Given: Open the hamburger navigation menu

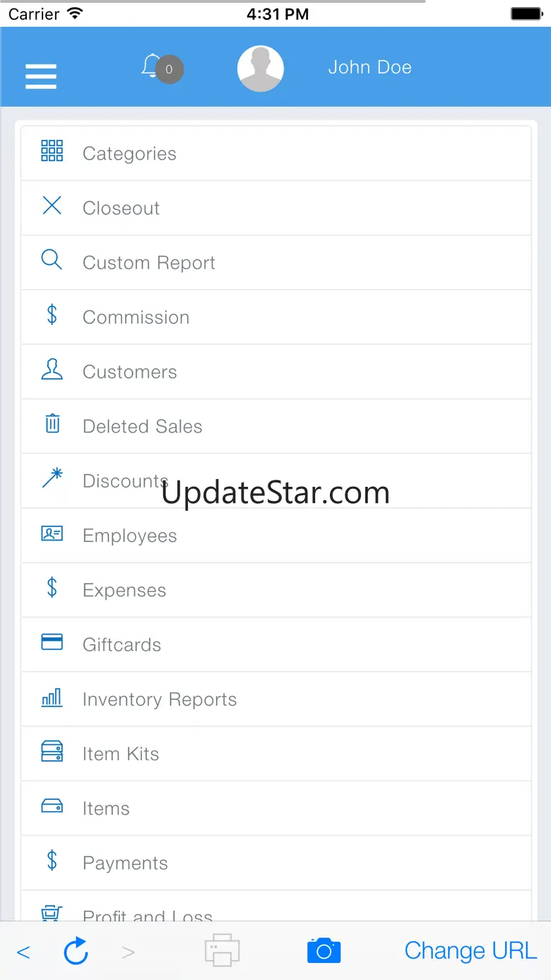Looking at the screenshot, I should click(x=41, y=76).
